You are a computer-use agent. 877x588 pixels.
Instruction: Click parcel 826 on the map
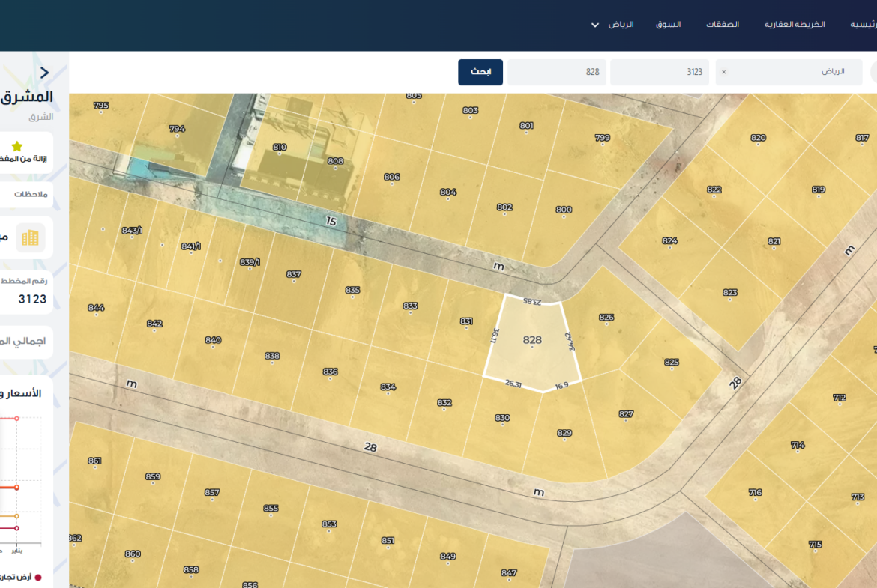(606, 318)
